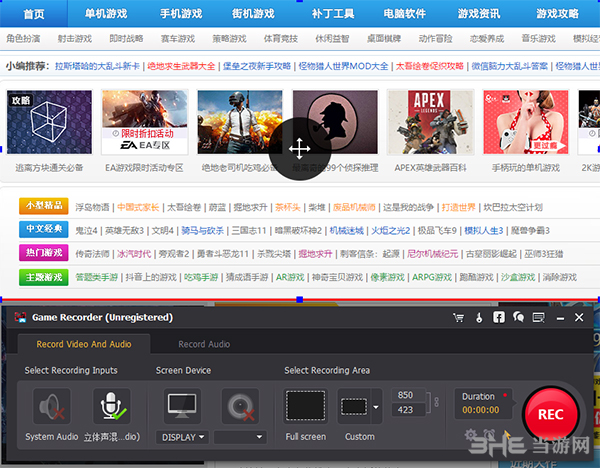
Task: Open the 街机游戏 navigation menu
Action: [253, 14]
